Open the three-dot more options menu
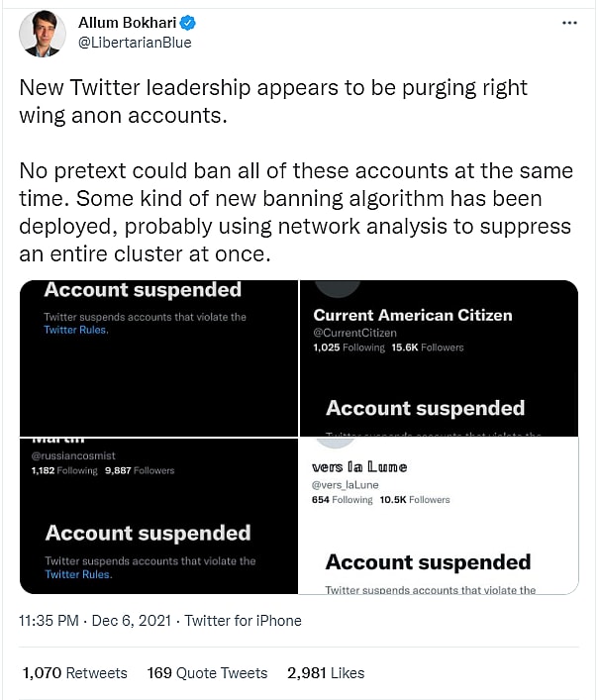This screenshot has height=700, width=599. click(x=568, y=22)
